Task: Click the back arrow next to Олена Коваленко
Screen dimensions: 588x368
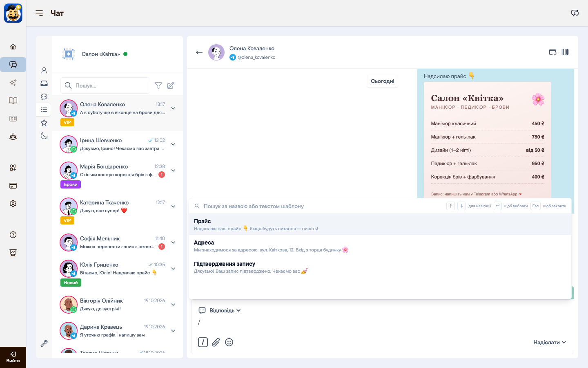Action: 199,52
